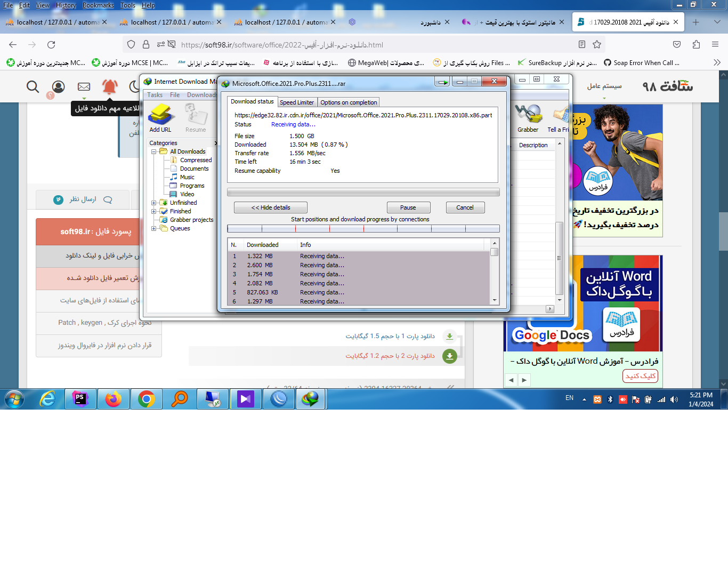Open the سیستم عامل dropdown menu

[x=604, y=86]
